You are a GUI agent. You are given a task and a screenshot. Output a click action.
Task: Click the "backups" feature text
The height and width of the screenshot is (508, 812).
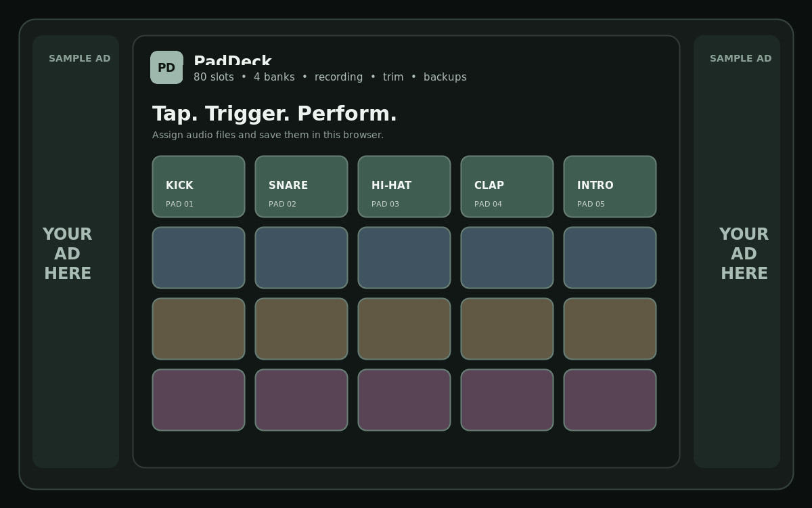click(x=445, y=77)
